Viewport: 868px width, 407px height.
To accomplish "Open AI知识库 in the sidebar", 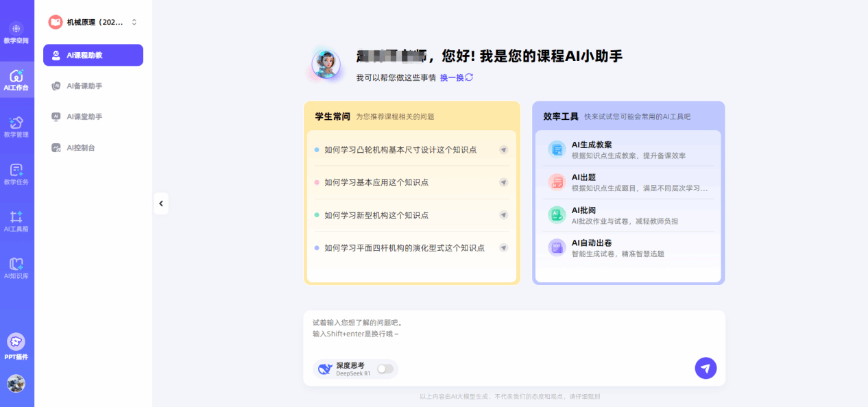I will [x=16, y=268].
